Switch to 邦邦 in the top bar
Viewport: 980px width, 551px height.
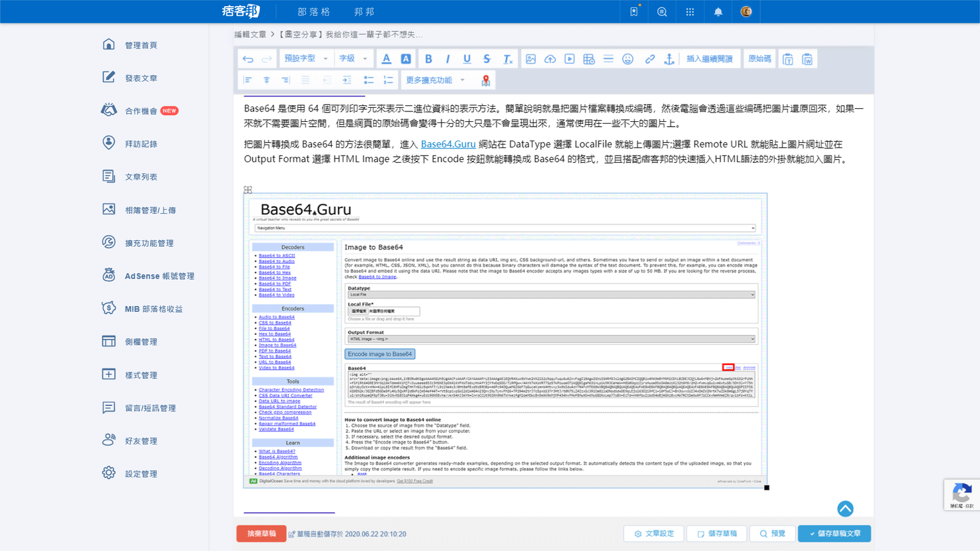pos(364,11)
